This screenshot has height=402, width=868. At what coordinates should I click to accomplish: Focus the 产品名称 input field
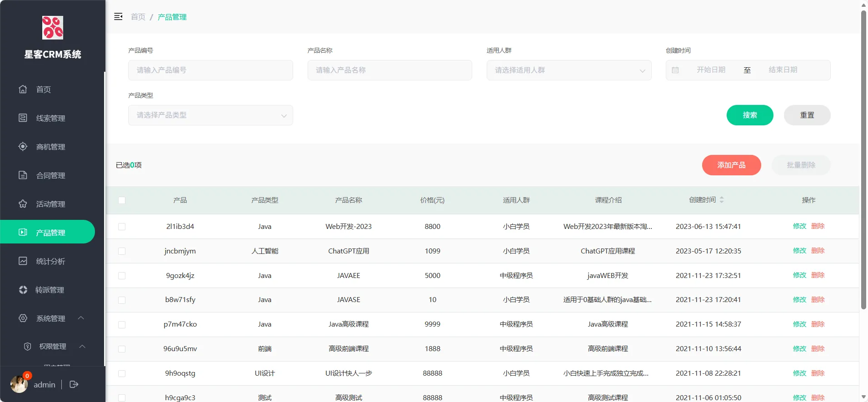pyautogui.click(x=389, y=70)
